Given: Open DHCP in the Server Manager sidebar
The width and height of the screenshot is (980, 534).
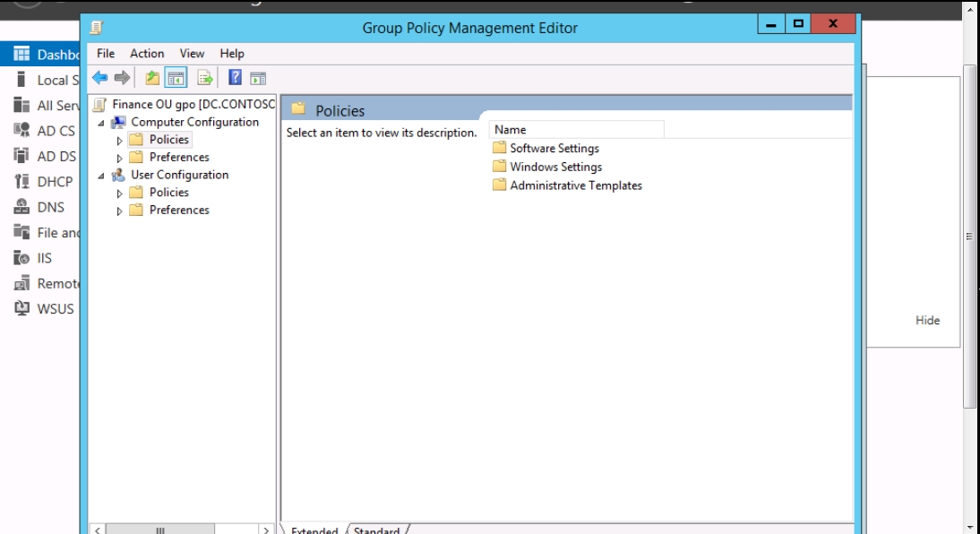Looking at the screenshot, I should (40, 182).
